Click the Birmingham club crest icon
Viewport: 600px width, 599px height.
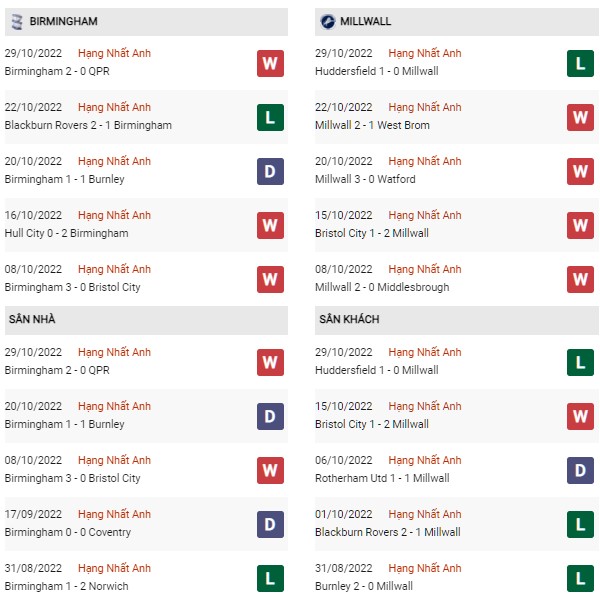point(17,21)
